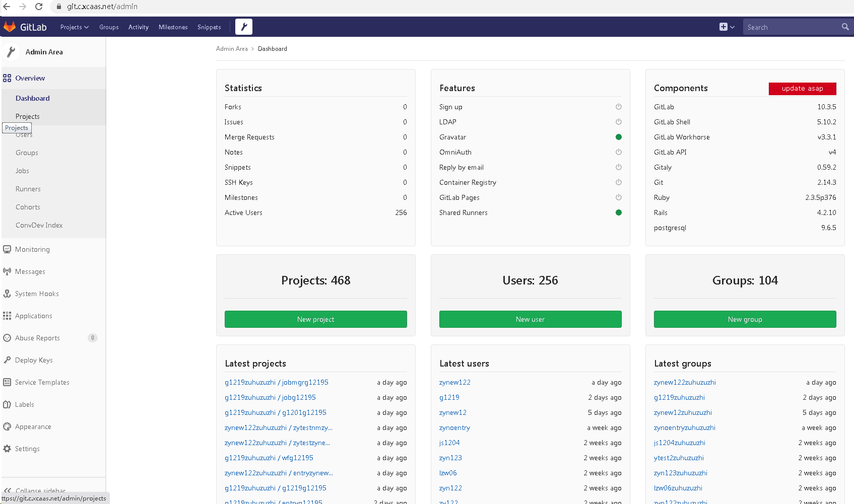The width and height of the screenshot is (854, 504).
Task: Open group ytest2zuhuzuzhi link
Action: [679, 458]
